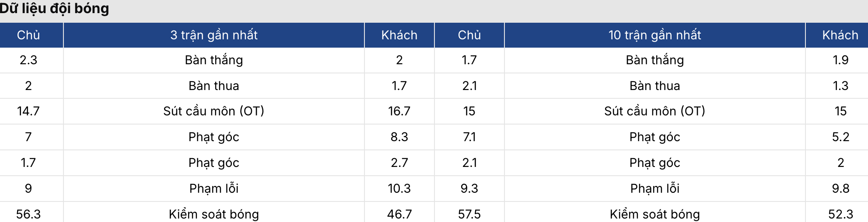The width and height of the screenshot is (868, 222).
Task: Click 'Sút cầu môn (OT)' in the 3-match table
Action: point(213,111)
